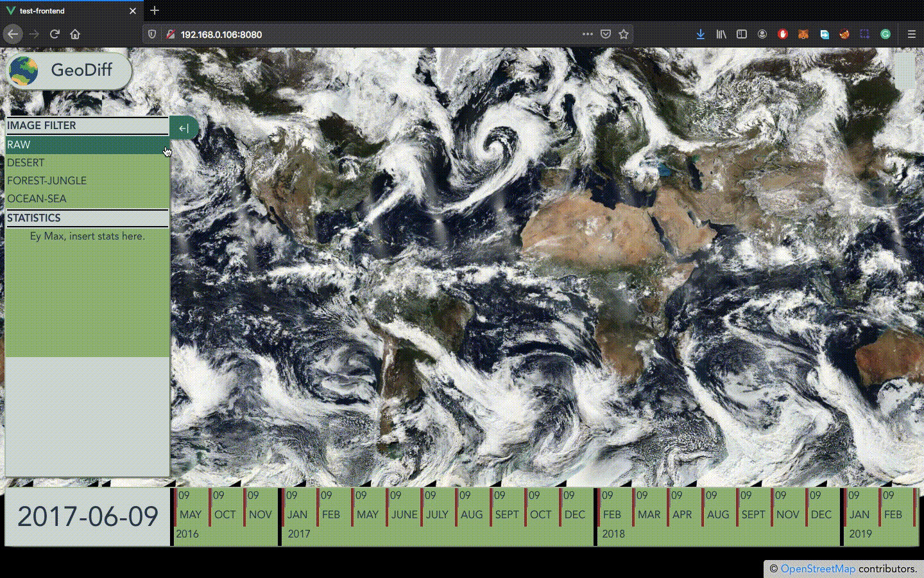This screenshot has width=924, height=578.
Task: Jump to 09 JAN 2019 on timeline
Action: click(861, 507)
